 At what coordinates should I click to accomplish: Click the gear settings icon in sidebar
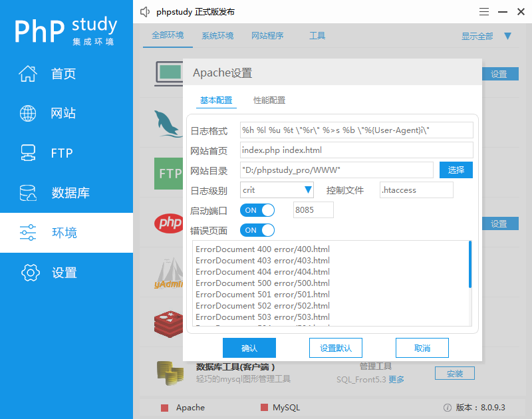[x=31, y=273]
